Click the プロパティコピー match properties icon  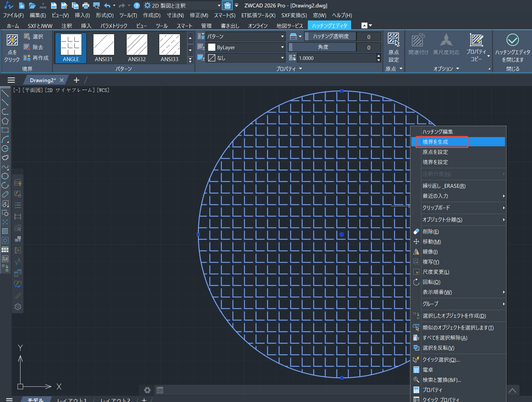point(476,40)
